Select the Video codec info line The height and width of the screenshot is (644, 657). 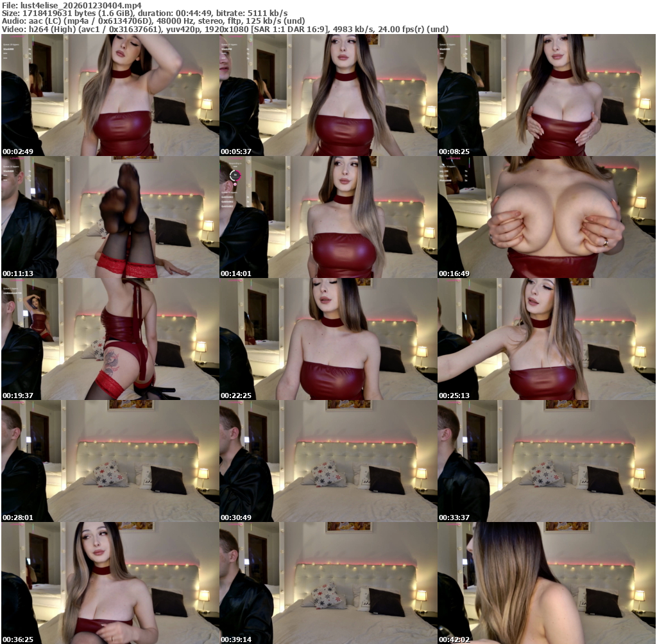coord(224,29)
